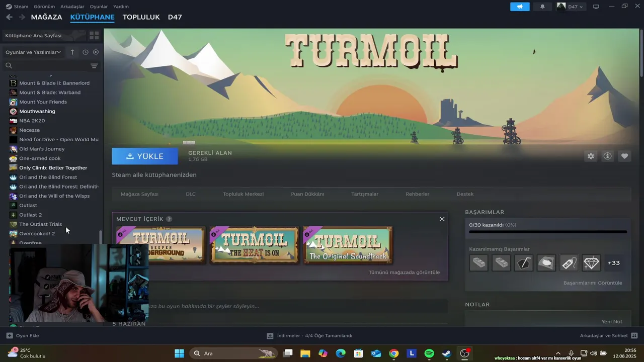Go back with the left arrow
Screen dimensions: 644x362
[x=9, y=17]
